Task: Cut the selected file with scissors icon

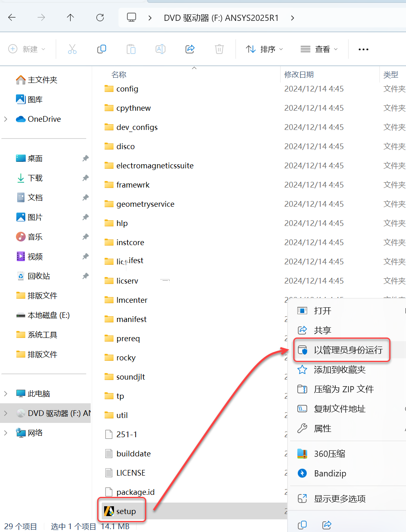Action: tap(72, 49)
